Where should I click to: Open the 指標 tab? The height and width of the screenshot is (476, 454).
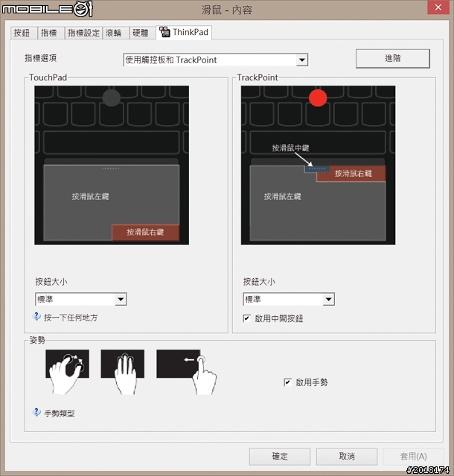click(51, 33)
